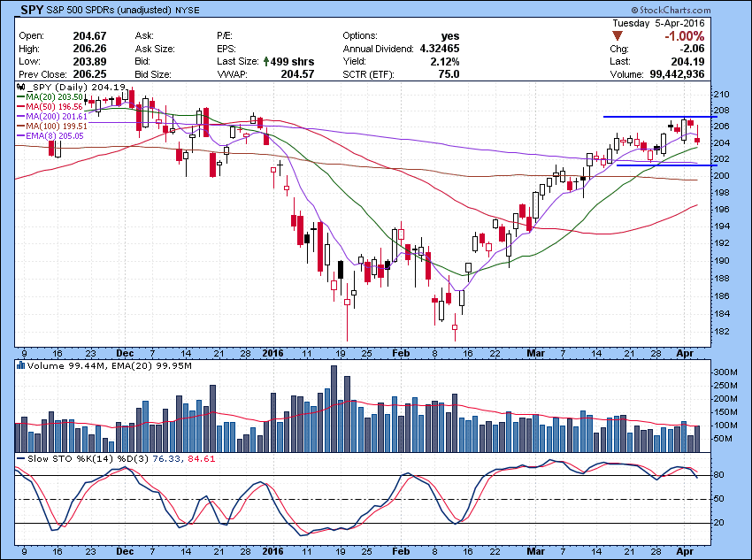Click the Prev Close value 206.25
Image resolution: width=752 pixels, height=560 pixels.
(89, 74)
